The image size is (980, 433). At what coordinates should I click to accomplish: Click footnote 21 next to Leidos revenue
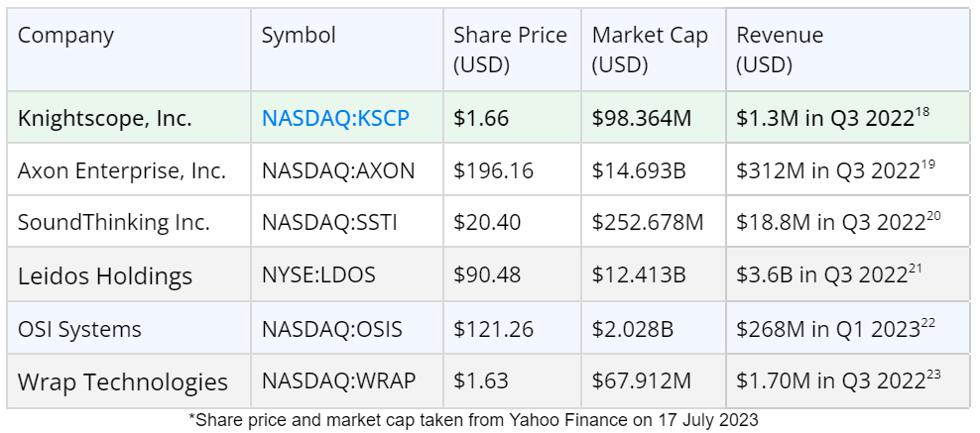click(917, 268)
